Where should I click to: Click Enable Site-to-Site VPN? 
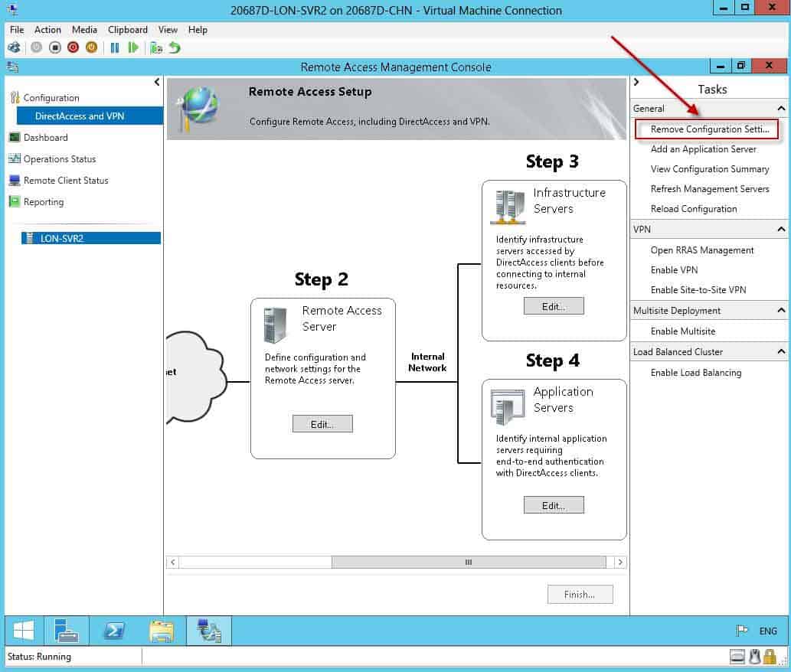tap(698, 290)
